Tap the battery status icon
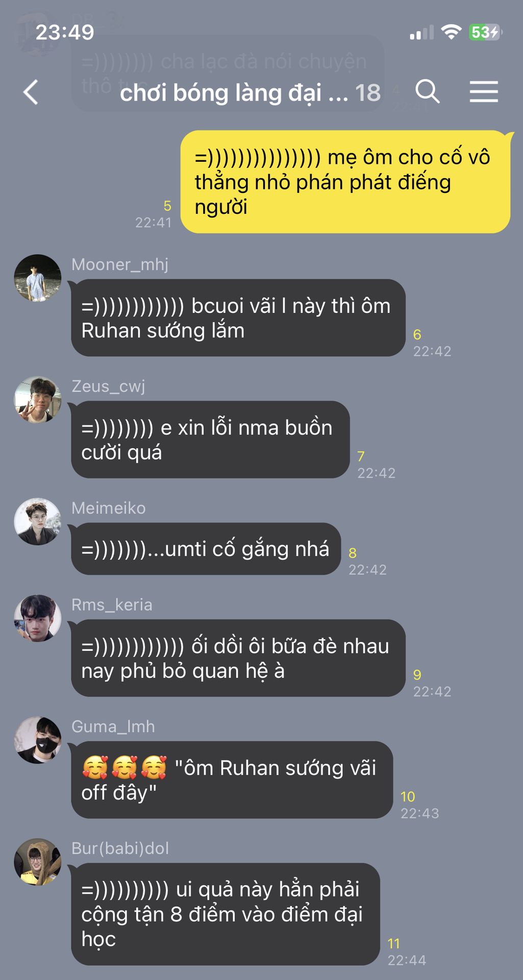The image size is (523, 980). pos(485,33)
